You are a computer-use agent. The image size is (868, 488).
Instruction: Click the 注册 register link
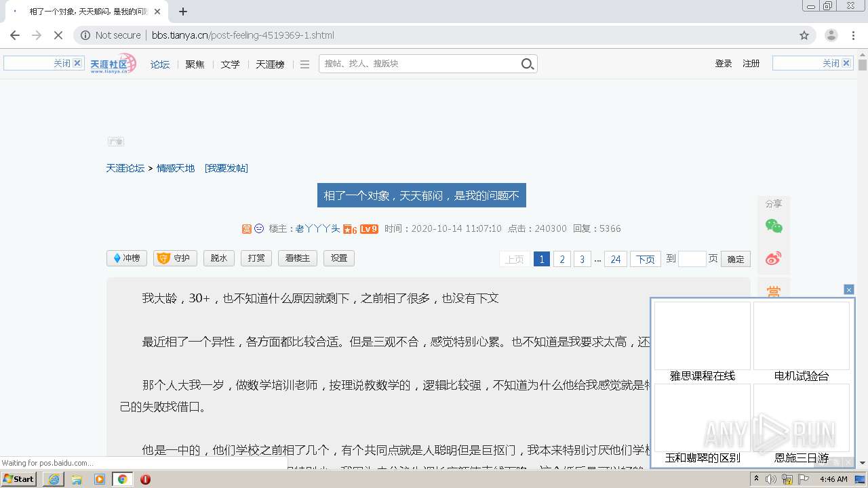[751, 64]
